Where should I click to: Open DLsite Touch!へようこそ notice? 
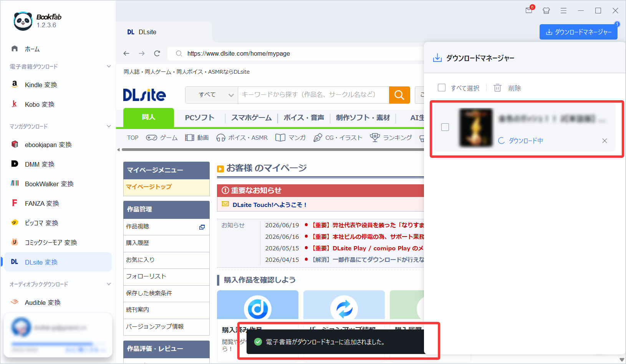coord(269,205)
